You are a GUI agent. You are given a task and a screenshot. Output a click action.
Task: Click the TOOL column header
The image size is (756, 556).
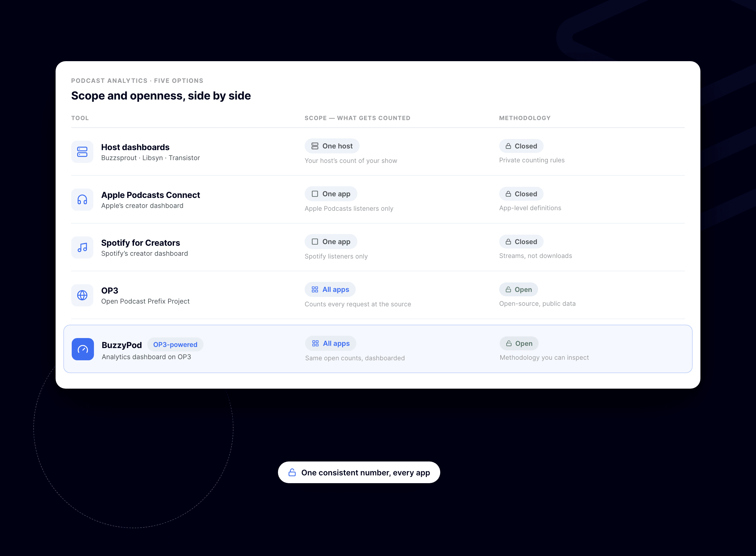coord(80,118)
